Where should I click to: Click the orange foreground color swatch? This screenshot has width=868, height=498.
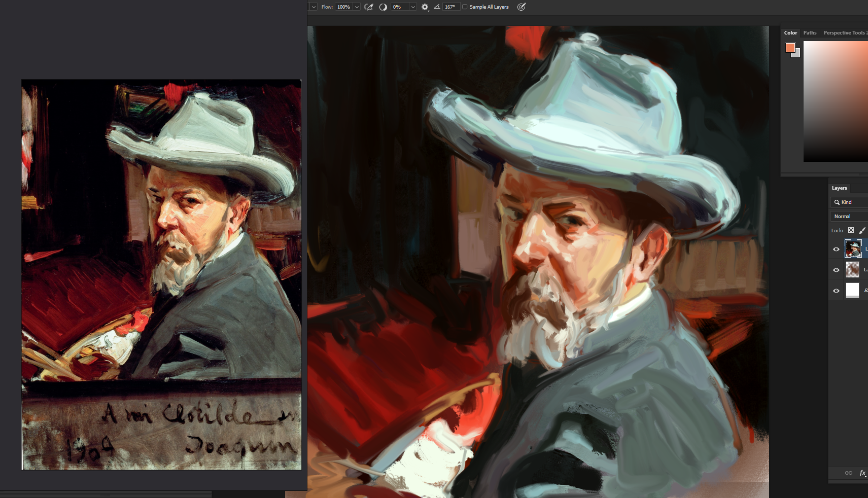(x=790, y=48)
